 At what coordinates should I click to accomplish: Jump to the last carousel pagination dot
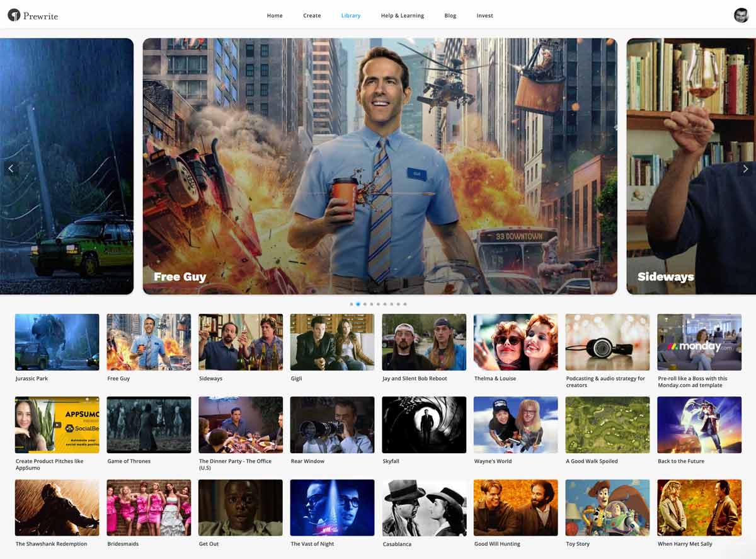point(405,304)
